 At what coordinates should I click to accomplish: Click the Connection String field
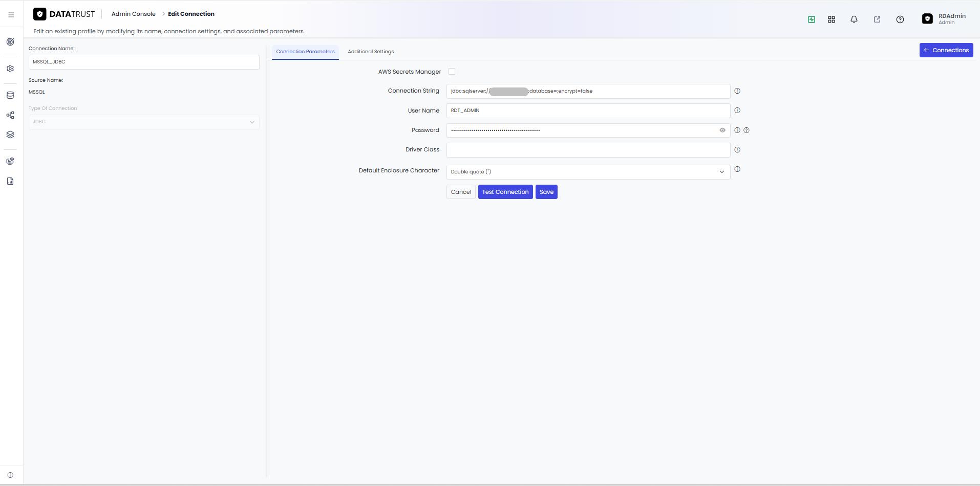pos(588,91)
